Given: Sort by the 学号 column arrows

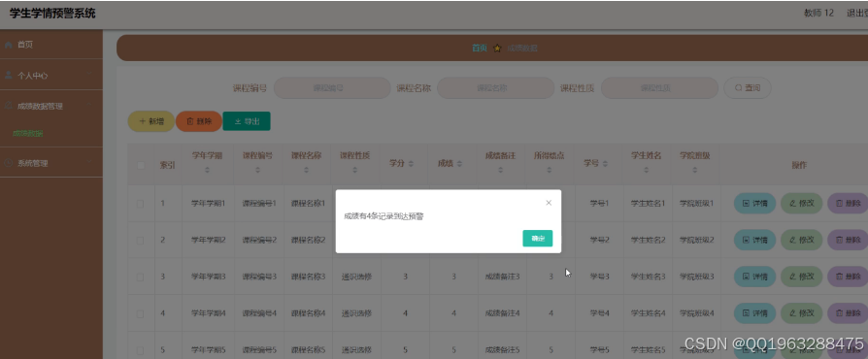Looking at the screenshot, I should (x=605, y=164).
